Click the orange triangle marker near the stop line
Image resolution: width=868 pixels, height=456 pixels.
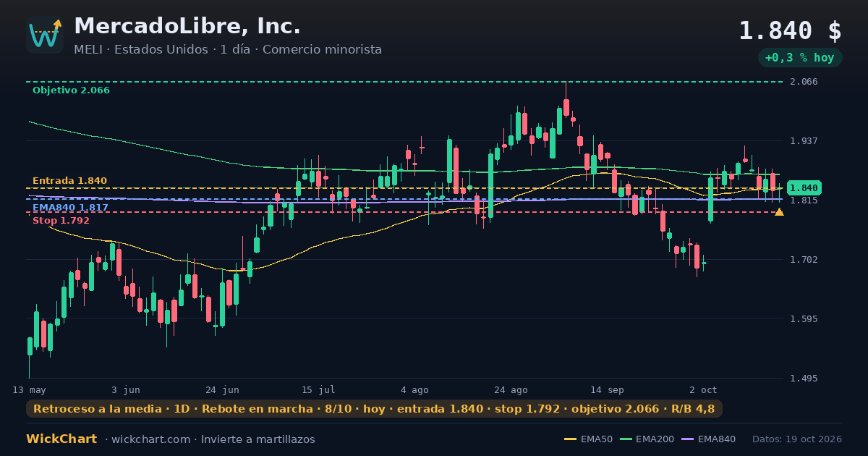pyautogui.click(x=779, y=212)
